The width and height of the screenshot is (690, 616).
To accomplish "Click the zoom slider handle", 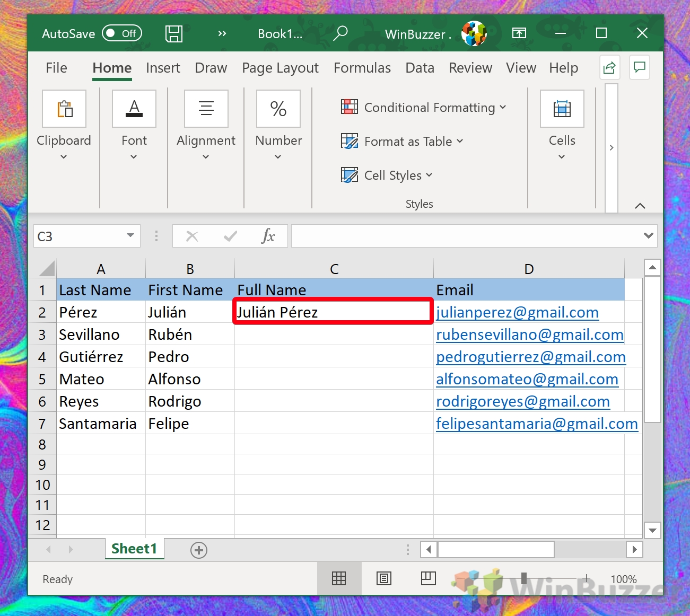I will coord(524,578).
